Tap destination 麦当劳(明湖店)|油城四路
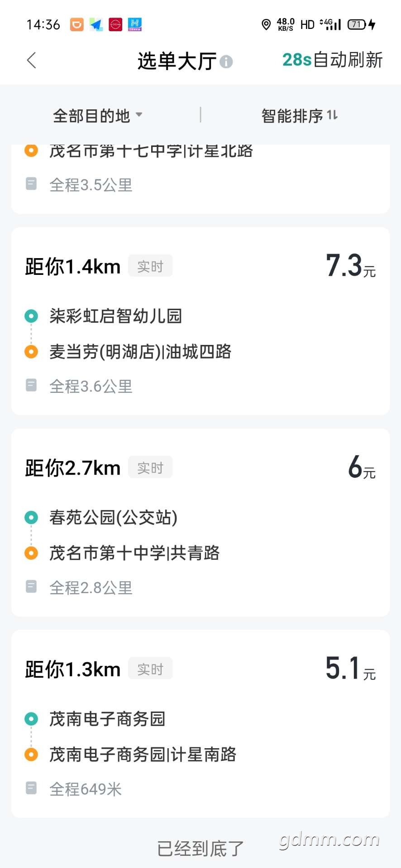 tap(140, 352)
